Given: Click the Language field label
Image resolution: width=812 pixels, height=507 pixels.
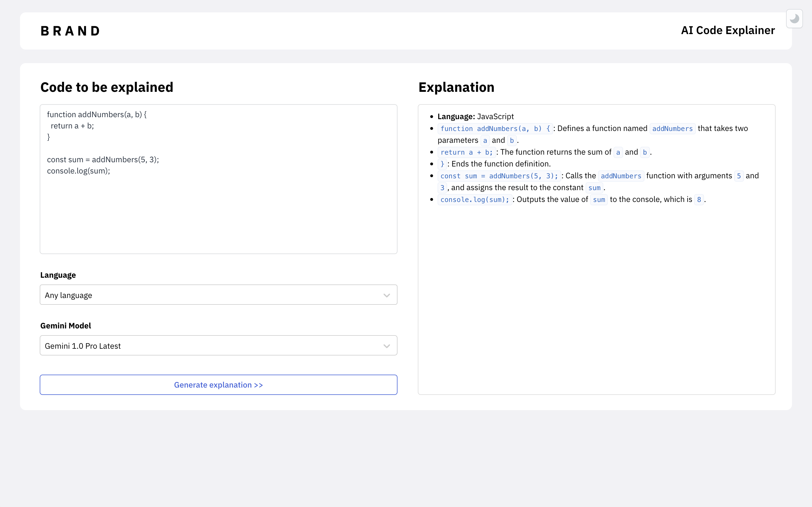Looking at the screenshot, I should [58, 275].
